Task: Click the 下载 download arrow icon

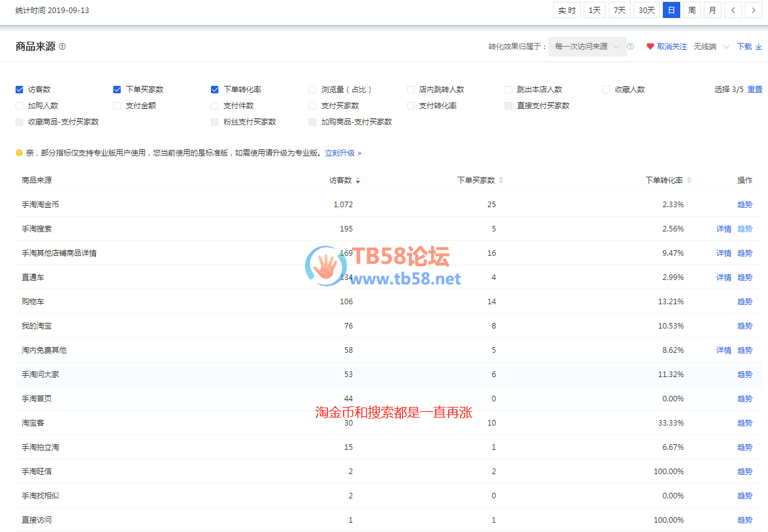Action: coord(759,47)
